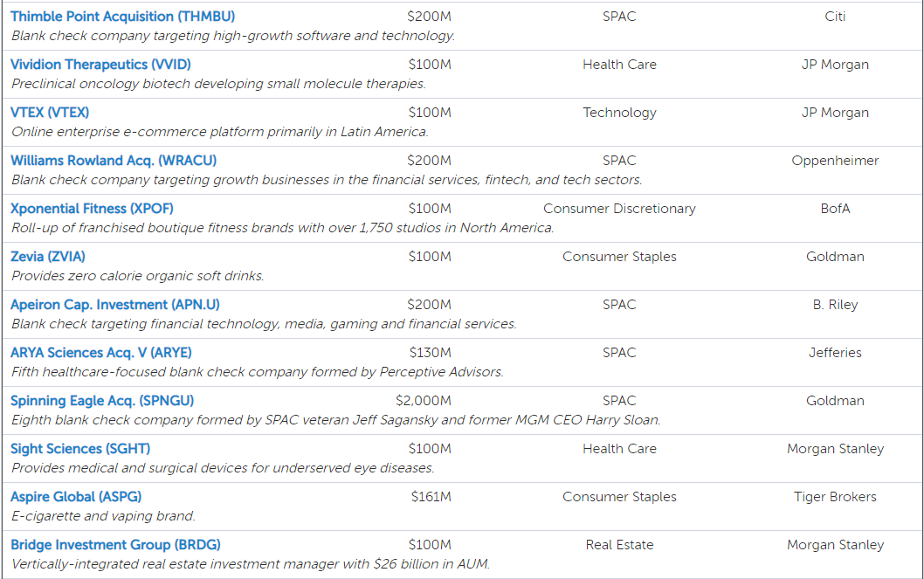
Task: Select the $200M deal size for Thimble Point
Action: tap(429, 17)
